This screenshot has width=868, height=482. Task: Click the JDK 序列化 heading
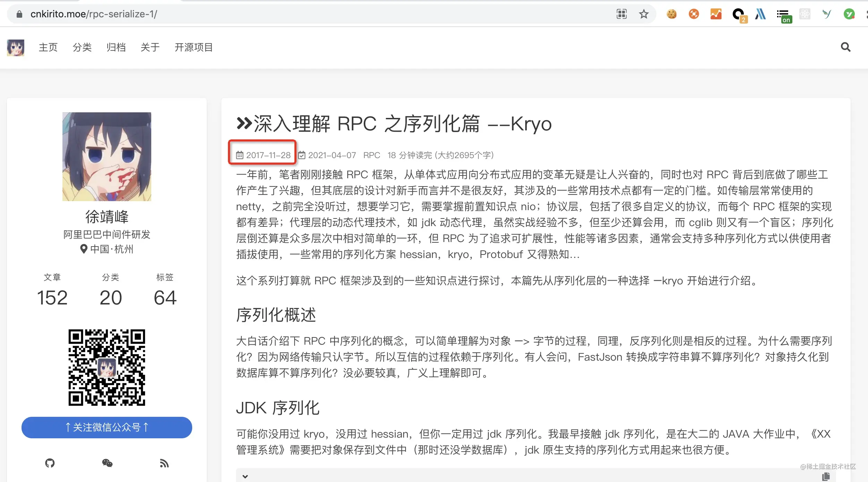pos(278,408)
